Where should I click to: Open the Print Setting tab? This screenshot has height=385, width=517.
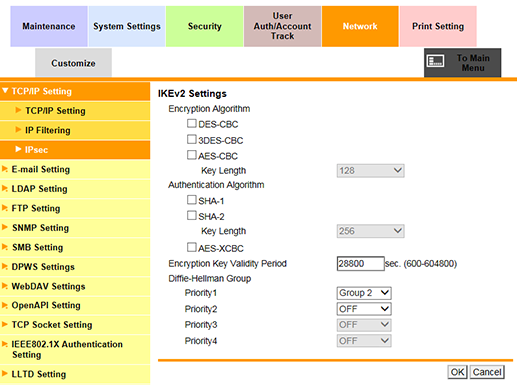(438, 26)
